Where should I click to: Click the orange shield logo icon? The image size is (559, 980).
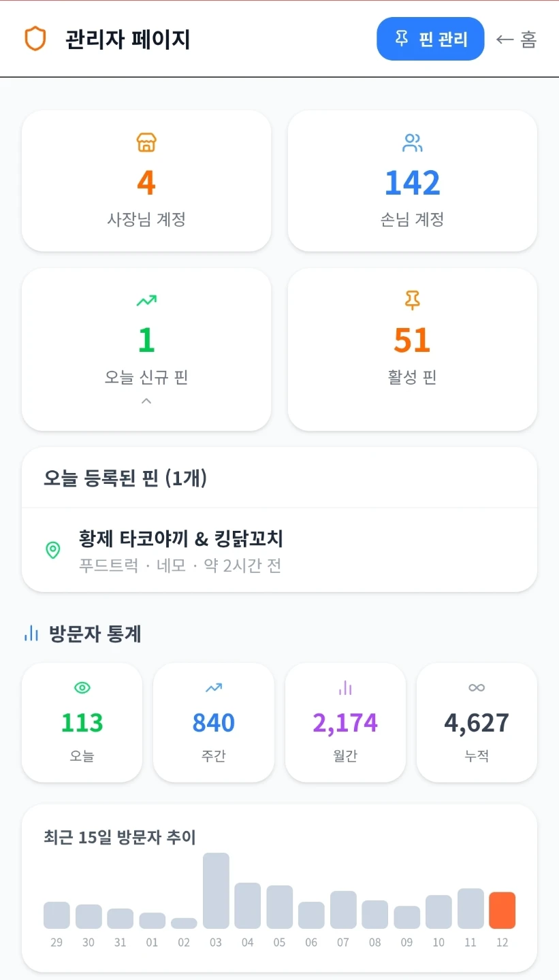coord(35,39)
